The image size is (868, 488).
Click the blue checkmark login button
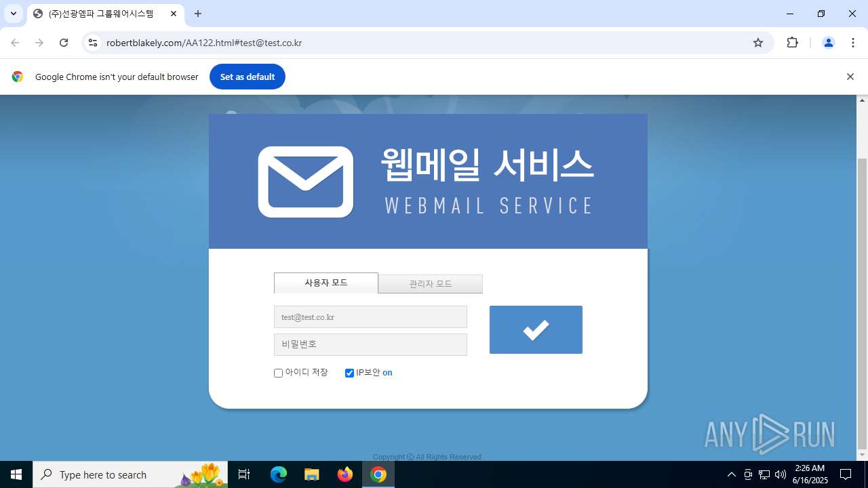[x=536, y=329]
